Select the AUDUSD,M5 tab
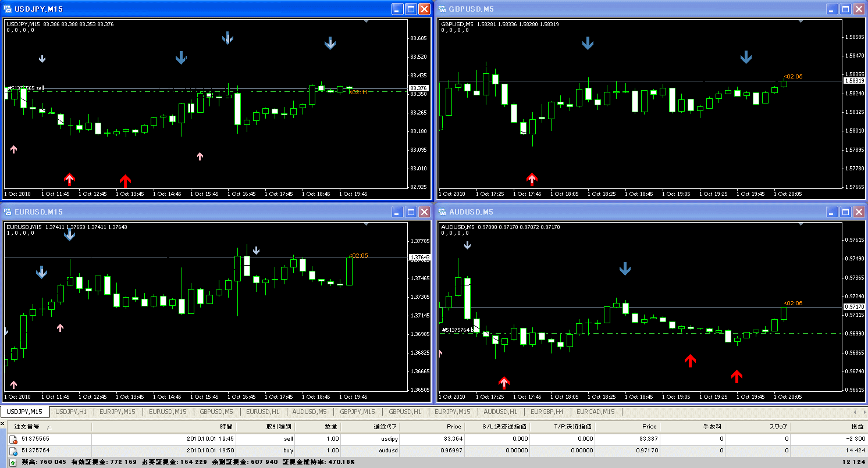Screen dimensions: 868x468 click(311, 412)
